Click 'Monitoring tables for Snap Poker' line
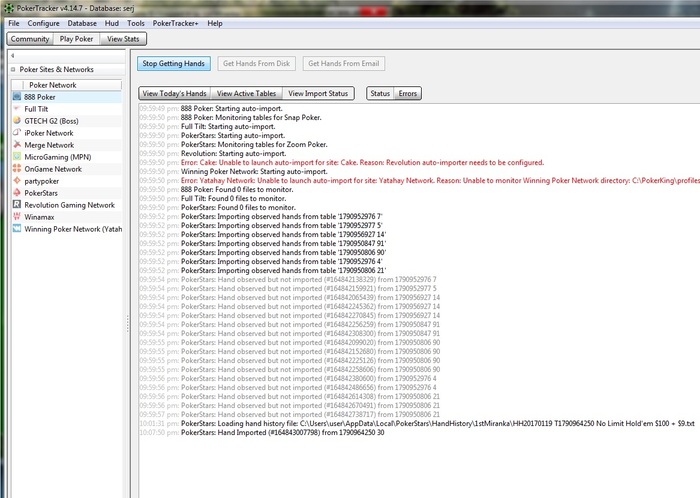The width and height of the screenshot is (700, 498). 230,117
